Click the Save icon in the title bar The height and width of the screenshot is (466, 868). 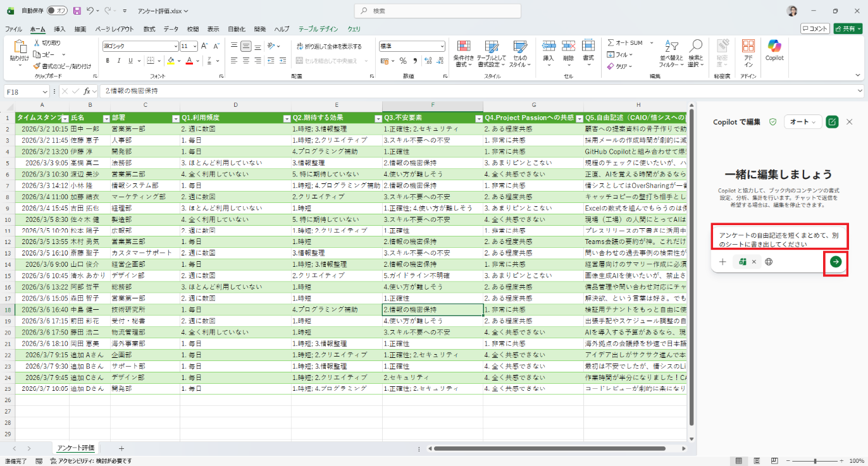pos(77,11)
